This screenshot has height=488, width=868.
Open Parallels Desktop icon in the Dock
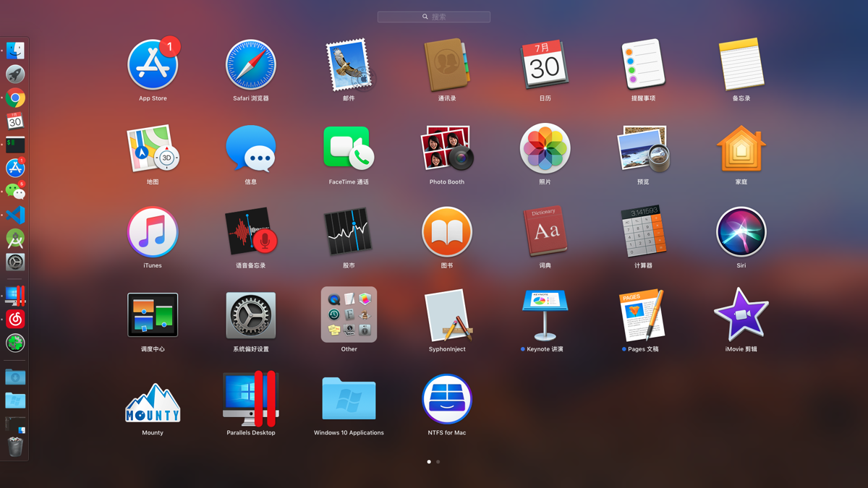(15, 296)
